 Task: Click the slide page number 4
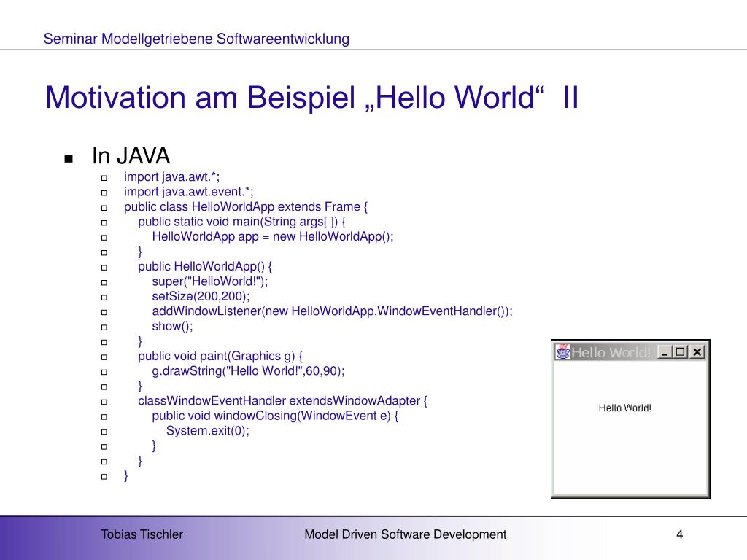point(680,534)
